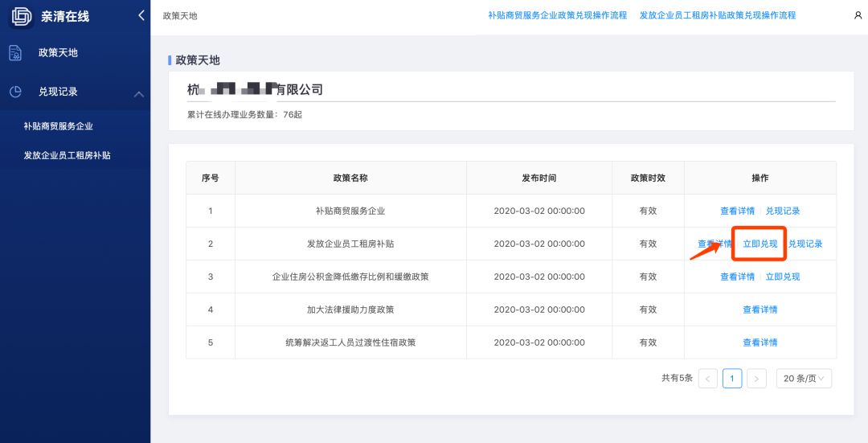Image resolution: width=868 pixels, height=443 pixels.
Task: Click 查看详情 for 加大法律援助力度政策
Action: pos(760,310)
